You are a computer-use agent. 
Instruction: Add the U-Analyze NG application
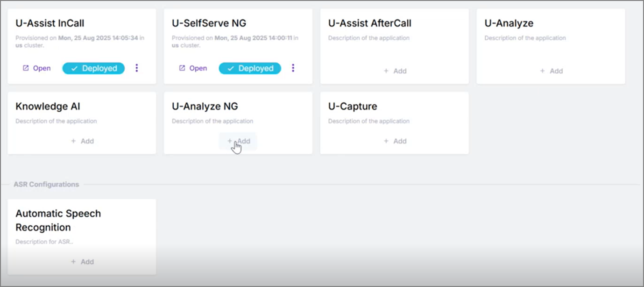pyautogui.click(x=238, y=141)
